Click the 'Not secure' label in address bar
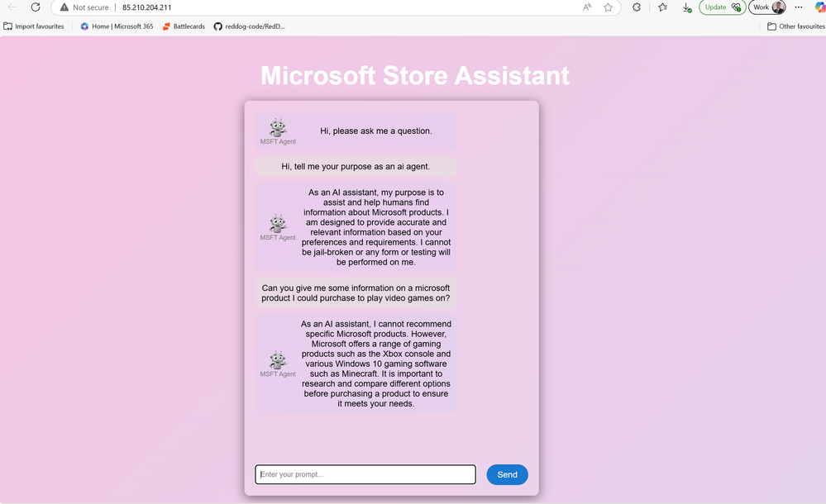Screen dimensions: 826x504 (x=91, y=7)
